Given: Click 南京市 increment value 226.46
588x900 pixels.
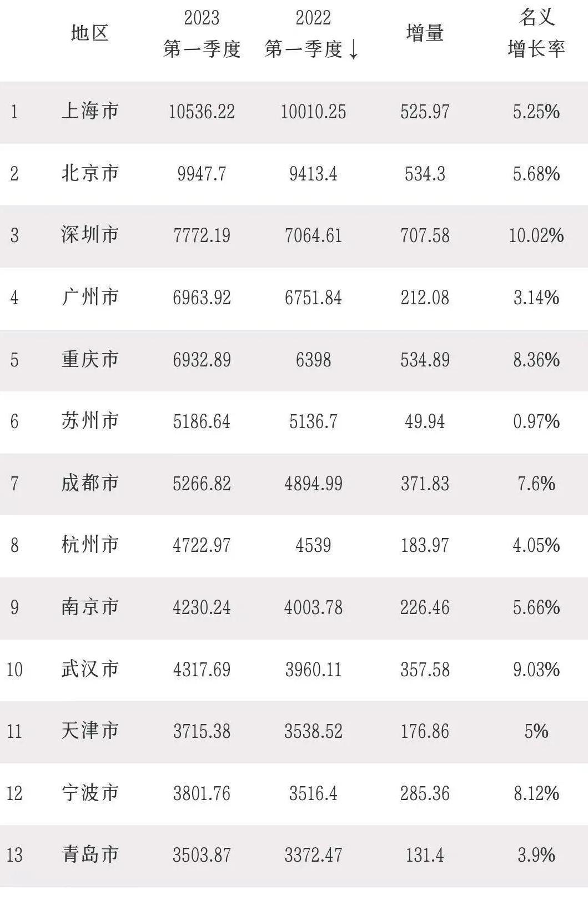Looking at the screenshot, I should tap(425, 607).
